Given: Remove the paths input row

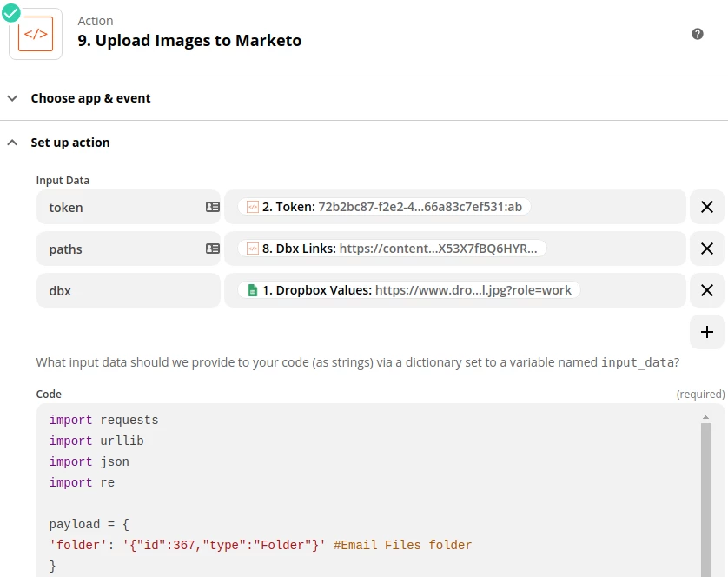Looking at the screenshot, I should click(x=707, y=249).
